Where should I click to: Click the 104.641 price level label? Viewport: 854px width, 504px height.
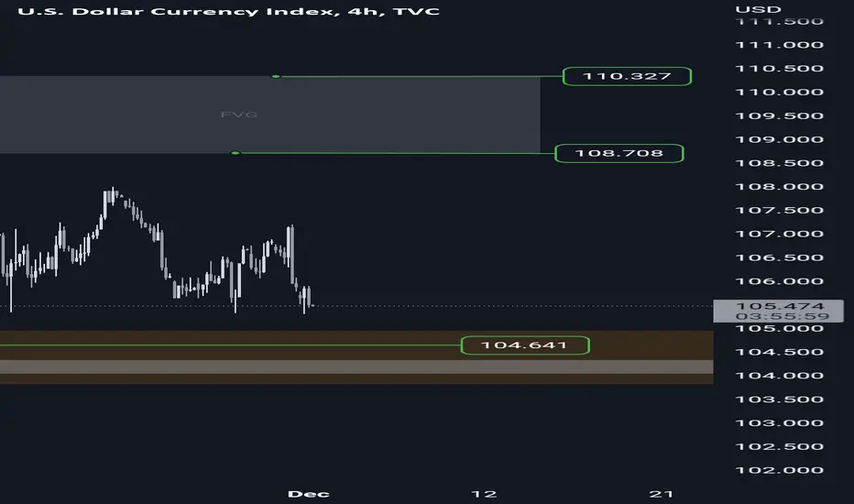click(524, 345)
